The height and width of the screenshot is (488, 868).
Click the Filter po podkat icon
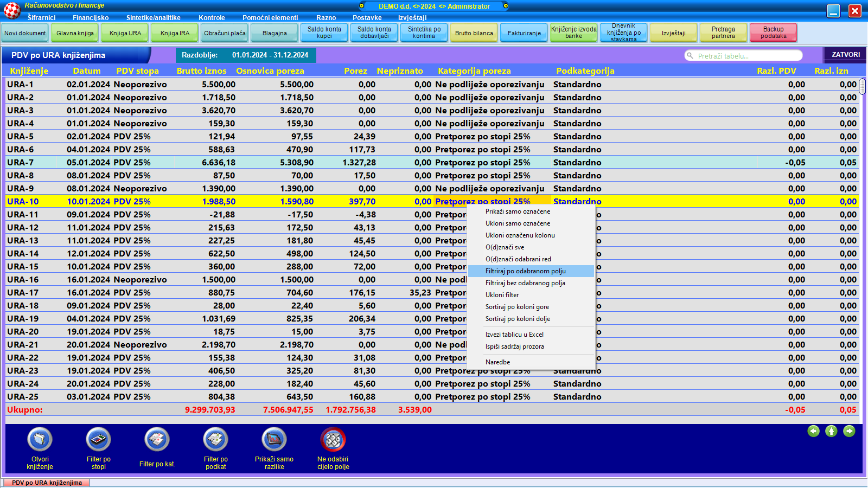[x=215, y=440]
